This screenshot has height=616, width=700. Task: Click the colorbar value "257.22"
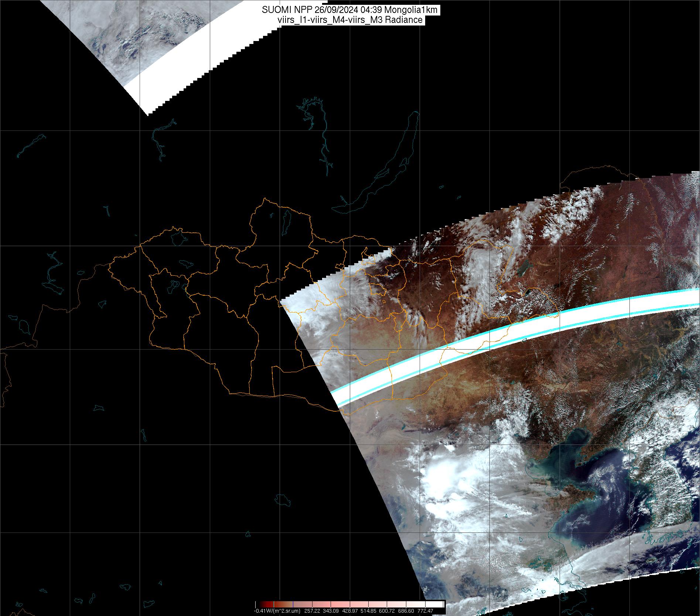coord(312,611)
